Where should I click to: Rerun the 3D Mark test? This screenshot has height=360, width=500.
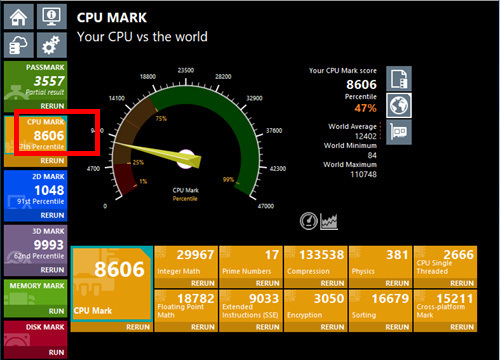[x=52, y=270]
